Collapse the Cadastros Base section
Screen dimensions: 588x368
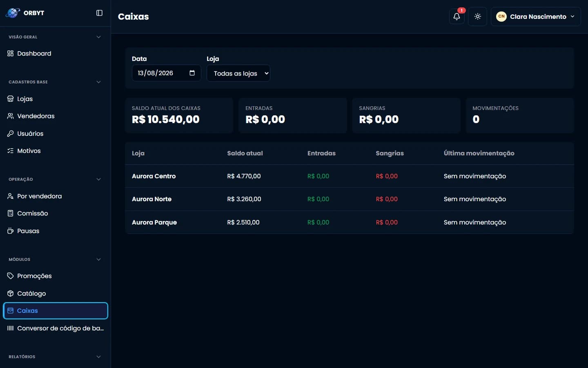click(98, 82)
